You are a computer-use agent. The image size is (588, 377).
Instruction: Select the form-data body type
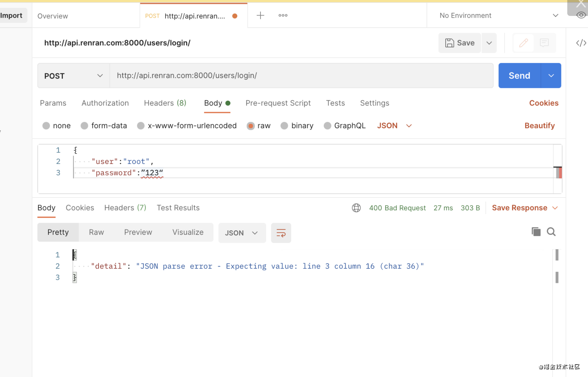(x=84, y=126)
